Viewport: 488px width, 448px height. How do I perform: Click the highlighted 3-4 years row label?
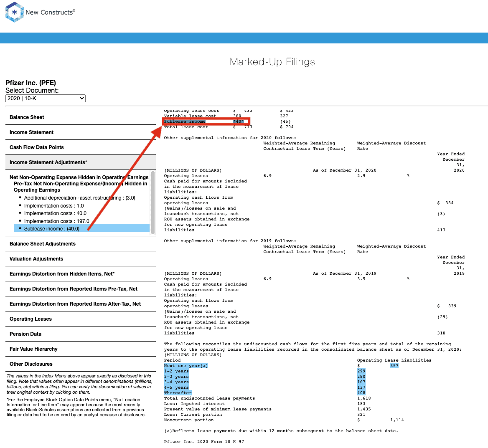[176, 382]
